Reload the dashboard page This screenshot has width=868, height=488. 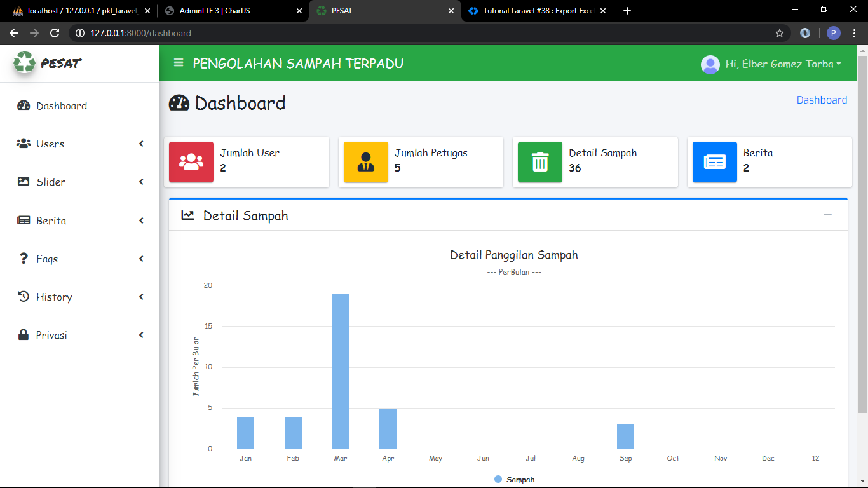[x=55, y=33]
